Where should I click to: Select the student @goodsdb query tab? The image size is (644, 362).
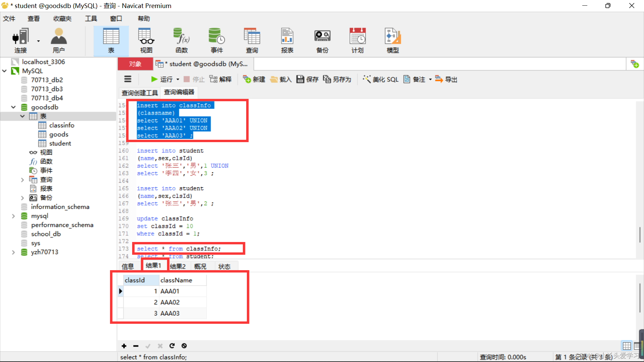[203, 64]
